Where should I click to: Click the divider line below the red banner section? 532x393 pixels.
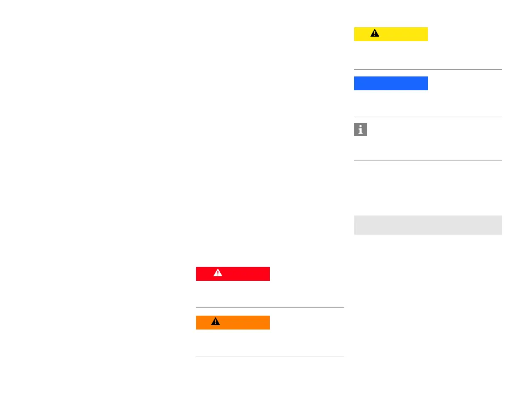[270, 307]
